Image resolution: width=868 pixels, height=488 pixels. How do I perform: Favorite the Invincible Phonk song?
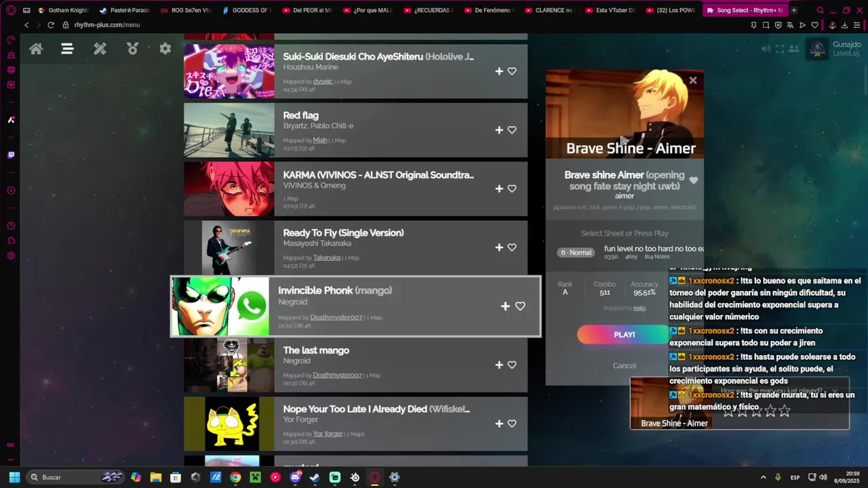(x=520, y=306)
